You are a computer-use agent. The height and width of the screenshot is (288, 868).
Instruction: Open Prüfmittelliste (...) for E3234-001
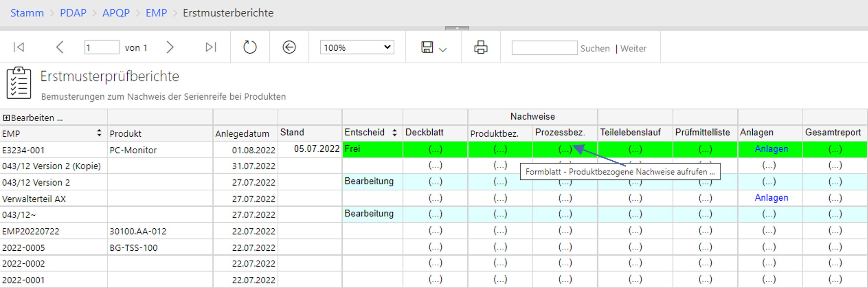tap(705, 149)
